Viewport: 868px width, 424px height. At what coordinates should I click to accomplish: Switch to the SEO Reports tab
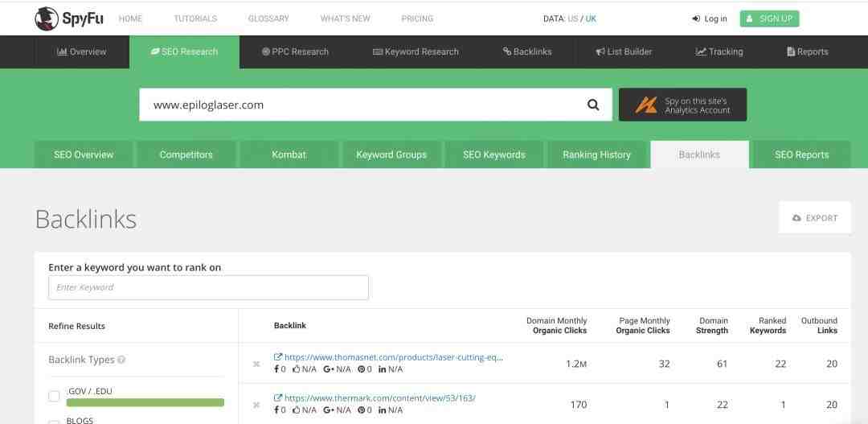click(x=802, y=154)
